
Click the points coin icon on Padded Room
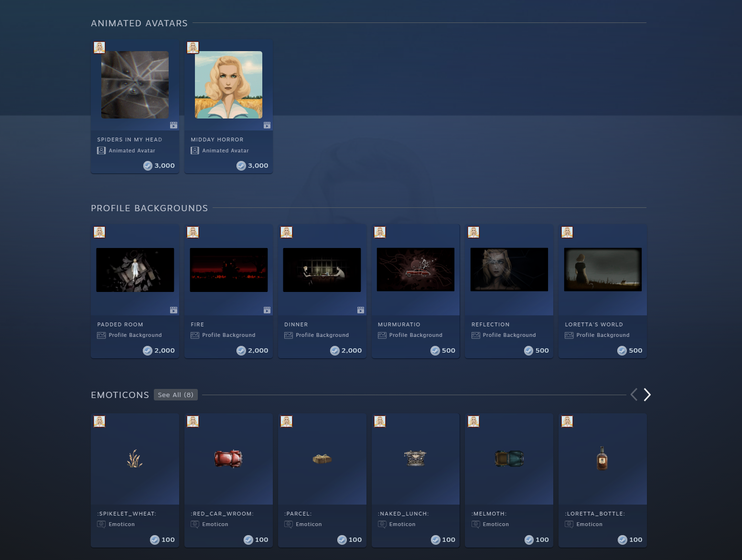pyautogui.click(x=148, y=351)
